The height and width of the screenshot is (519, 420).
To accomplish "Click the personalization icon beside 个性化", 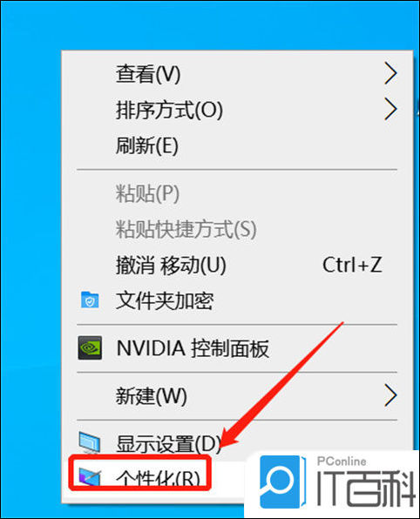I will tap(90, 477).
